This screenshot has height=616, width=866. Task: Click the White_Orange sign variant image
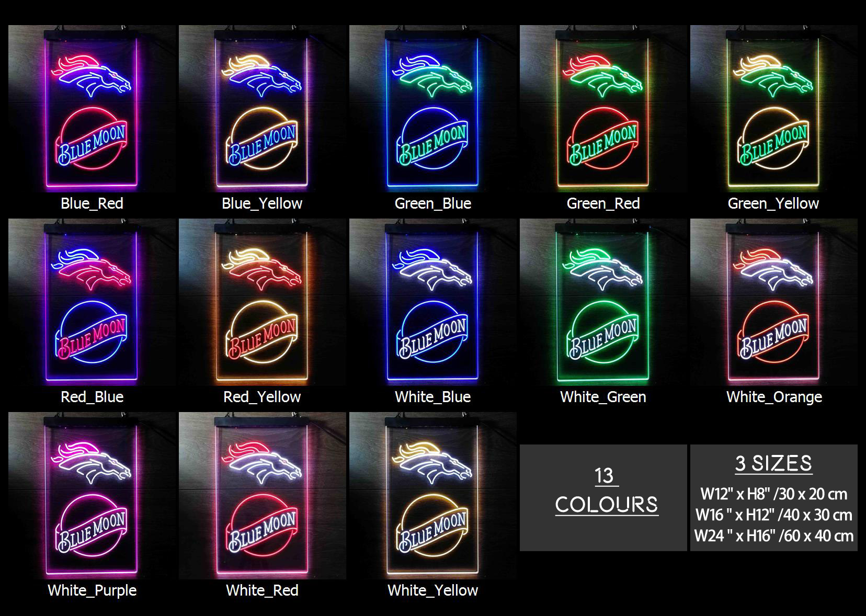[x=774, y=302]
